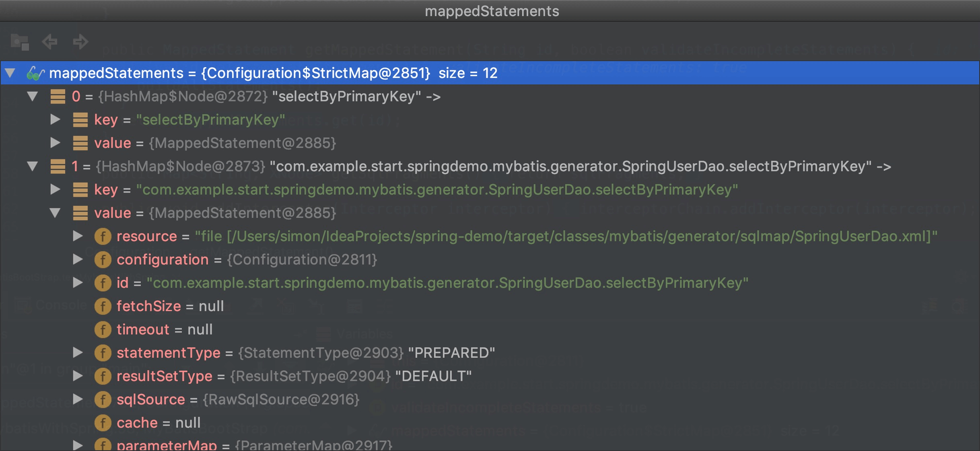Click the field icon beside timeout
This screenshot has height=451, width=980.
click(x=103, y=330)
